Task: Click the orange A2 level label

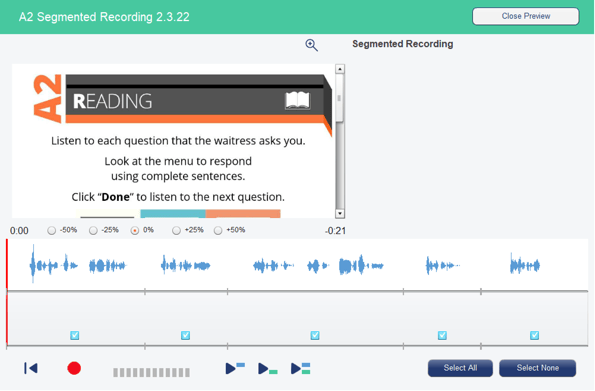Action: tap(47, 98)
